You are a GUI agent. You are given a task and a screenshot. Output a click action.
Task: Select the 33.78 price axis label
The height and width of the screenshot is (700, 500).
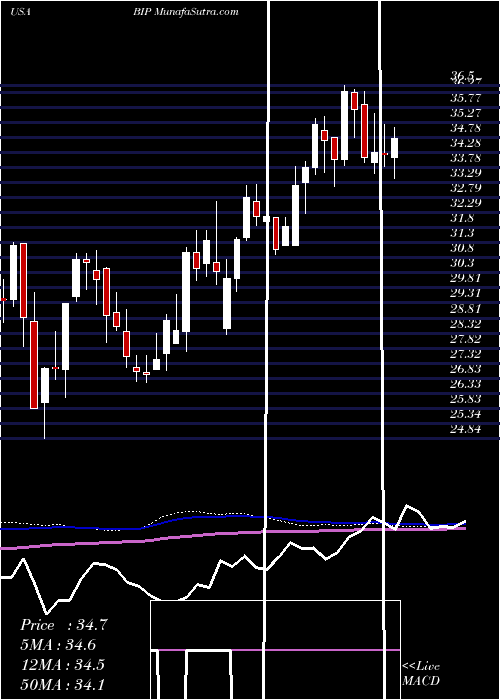[466, 158]
